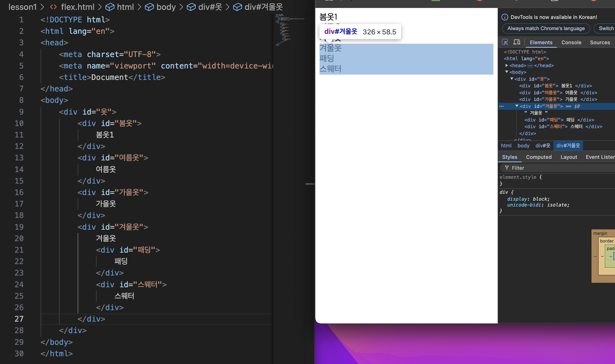Click the info icon beside DevTools notice
The height and width of the screenshot is (364, 615).
pyautogui.click(x=505, y=17)
